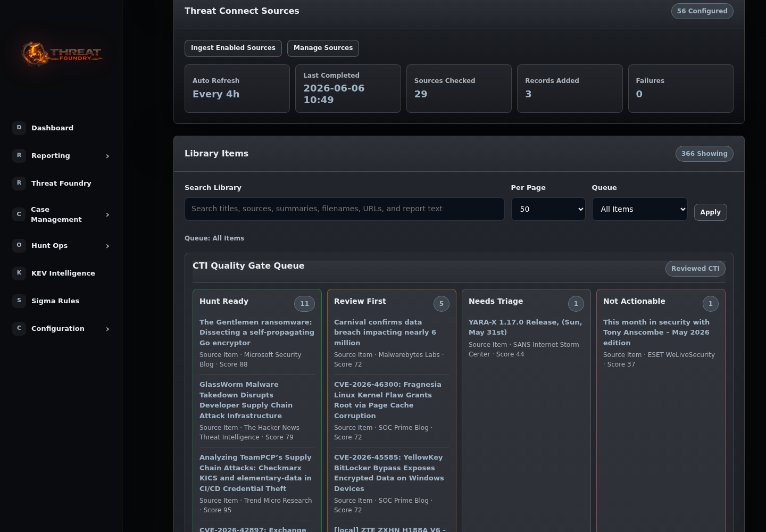Click the Not Actionable count badge

(x=711, y=304)
